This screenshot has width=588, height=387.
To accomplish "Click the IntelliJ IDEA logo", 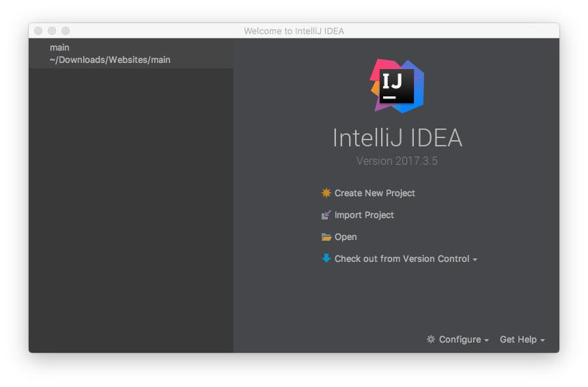I will point(397,86).
